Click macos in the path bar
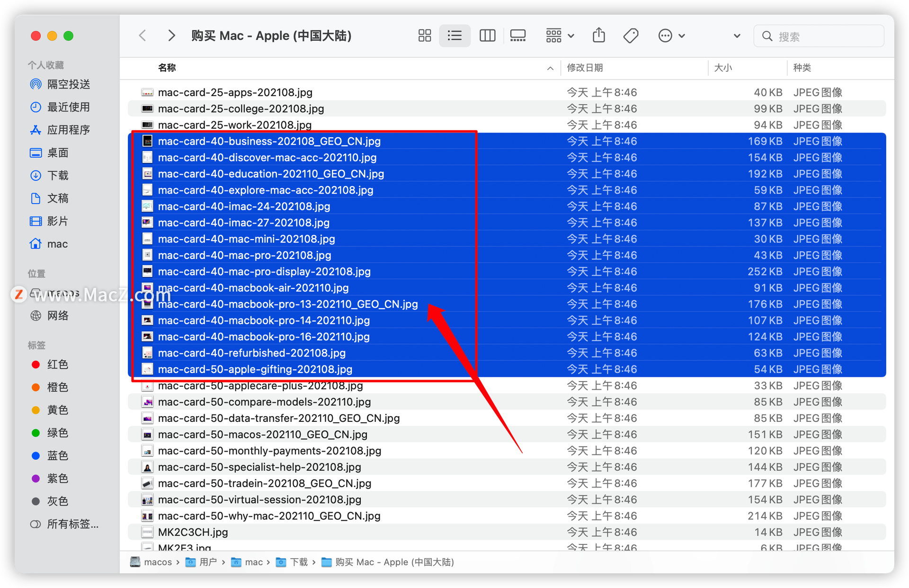Image resolution: width=909 pixels, height=588 pixels. [151, 562]
